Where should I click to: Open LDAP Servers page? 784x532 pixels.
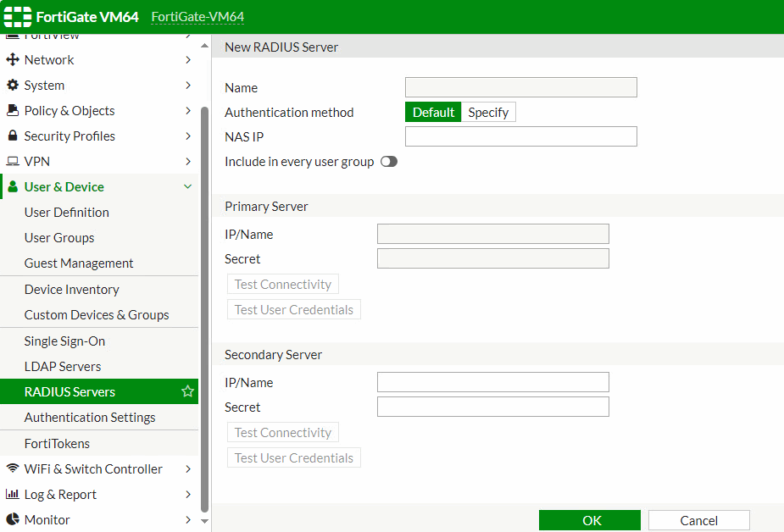tap(99, 366)
